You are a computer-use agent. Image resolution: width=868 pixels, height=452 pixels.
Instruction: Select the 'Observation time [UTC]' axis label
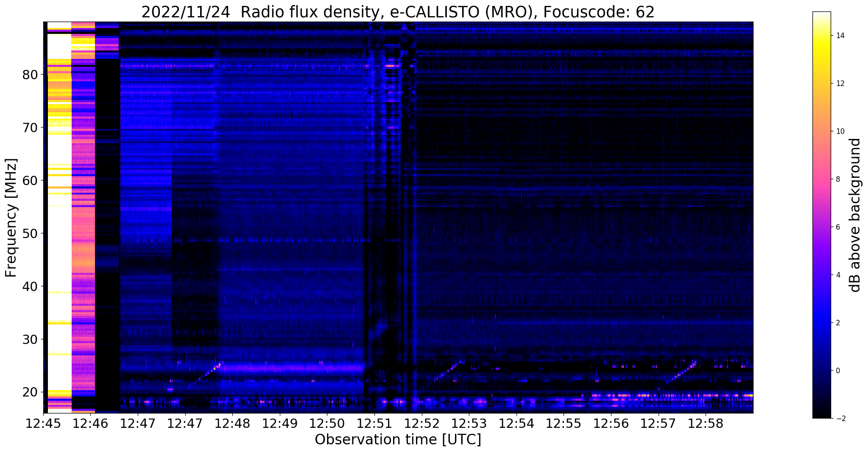click(x=398, y=440)
